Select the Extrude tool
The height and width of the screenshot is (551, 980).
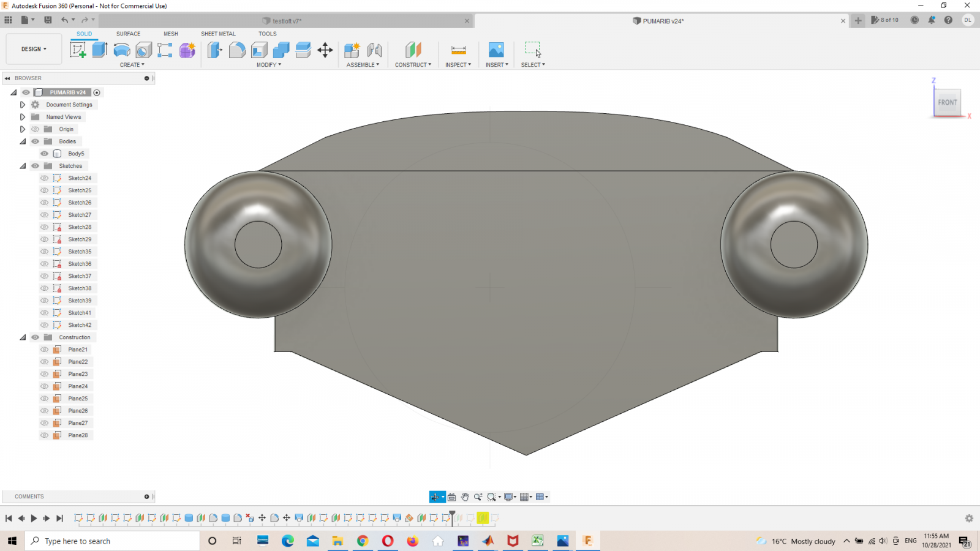click(x=100, y=50)
